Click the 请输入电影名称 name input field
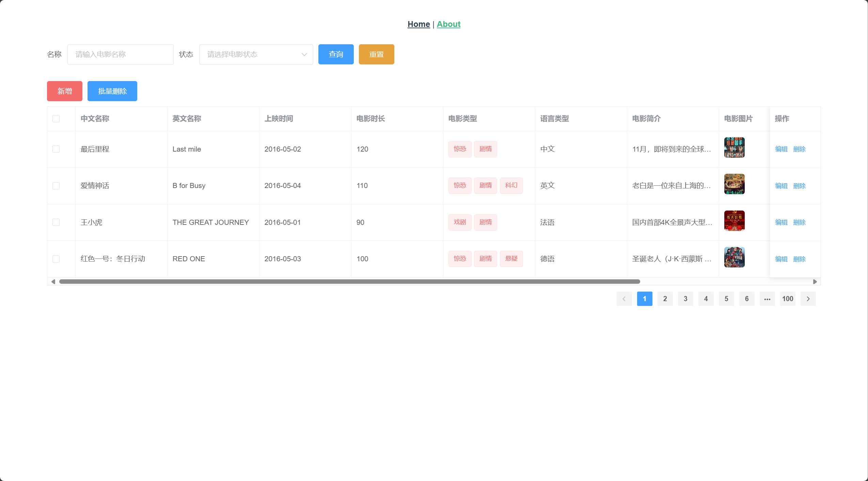868x481 pixels. pos(121,55)
